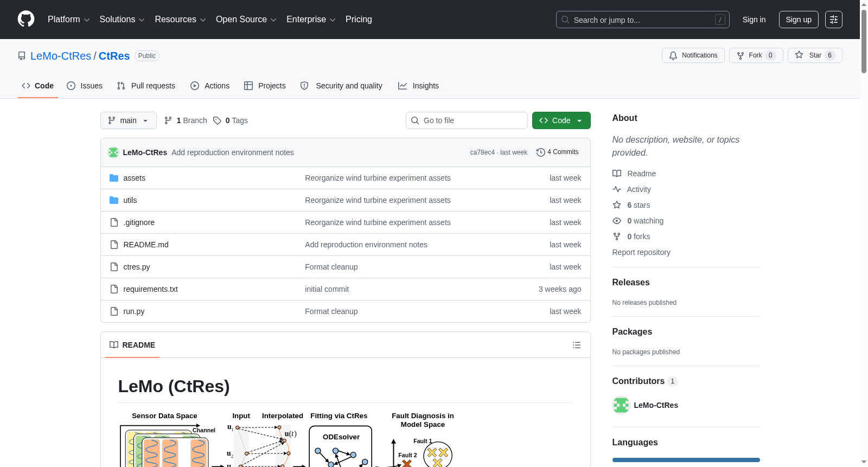This screenshot has width=868, height=467.
Task: Click the LeMo-CtRes contributor avatar
Action: (x=621, y=405)
